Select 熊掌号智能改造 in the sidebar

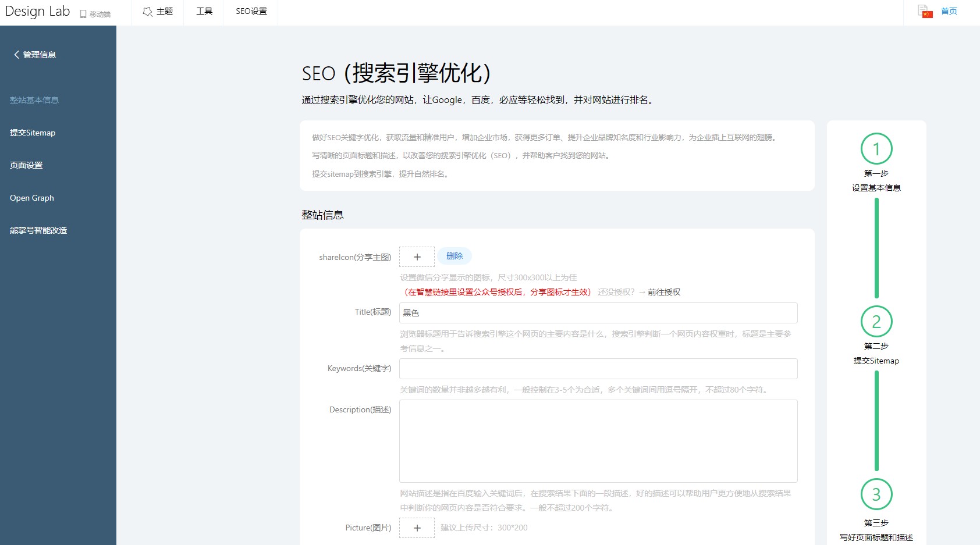tap(38, 230)
